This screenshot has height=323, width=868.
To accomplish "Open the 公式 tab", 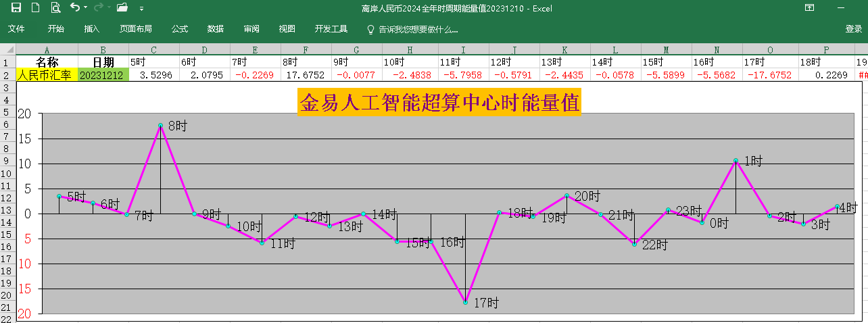I will click(x=180, y=29).
